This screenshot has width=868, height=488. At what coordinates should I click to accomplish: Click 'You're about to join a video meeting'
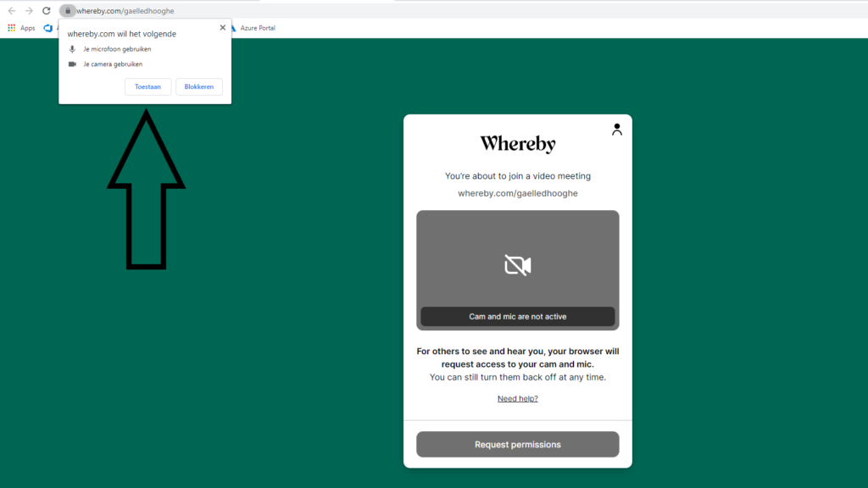pyautogui.click(x=518, y=176)
